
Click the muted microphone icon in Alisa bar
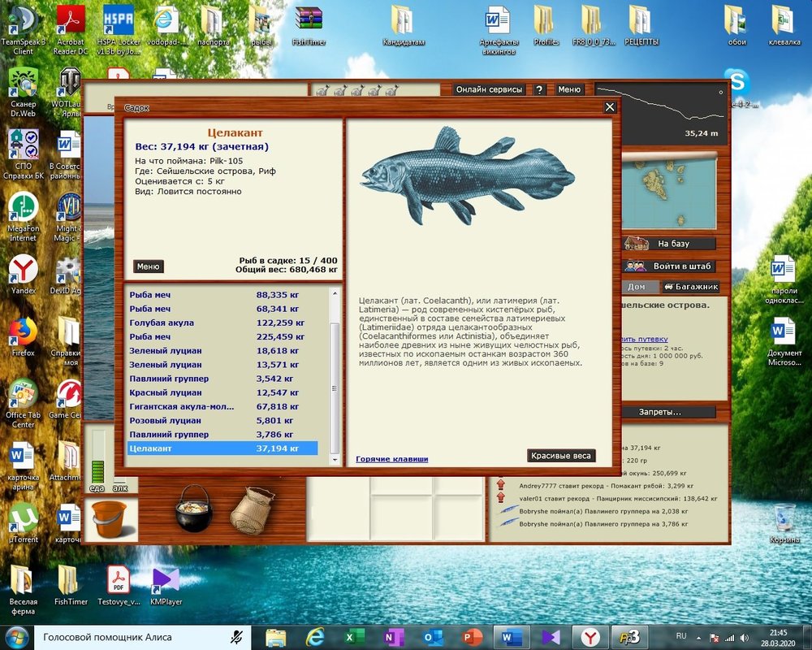click(237, 637)
